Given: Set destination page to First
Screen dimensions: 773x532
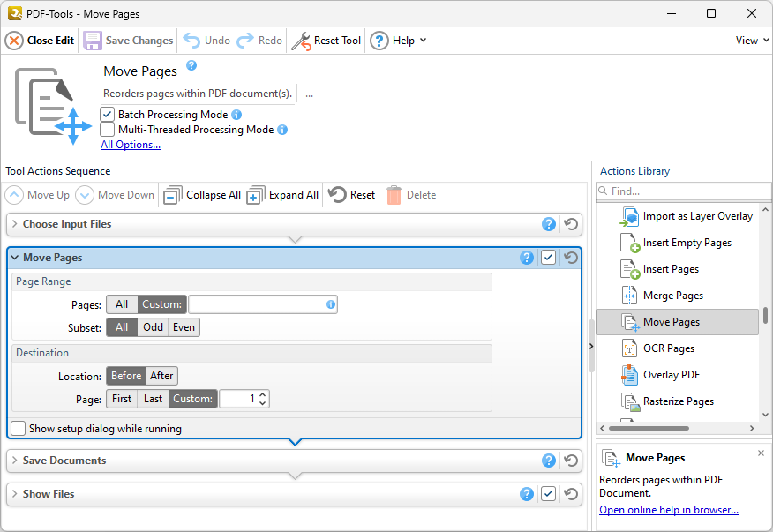Looking at the screenshot, I should 122,399.
